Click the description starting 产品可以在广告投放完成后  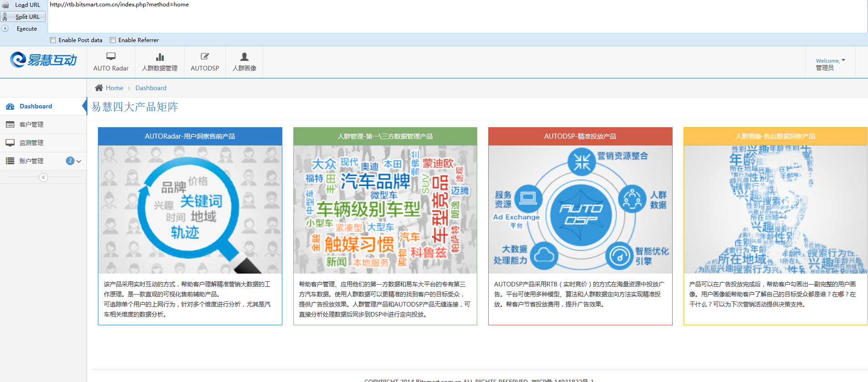pyautogui.click(x=773, y=294)
